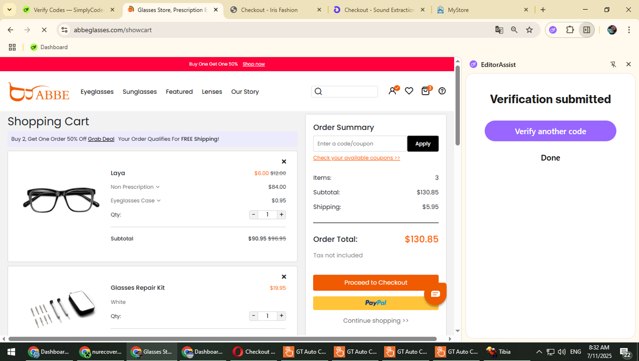Viewport: 639px width, 361px height.
Task: Open Dashboard bookmark
Action: click(x=49, y=47)
